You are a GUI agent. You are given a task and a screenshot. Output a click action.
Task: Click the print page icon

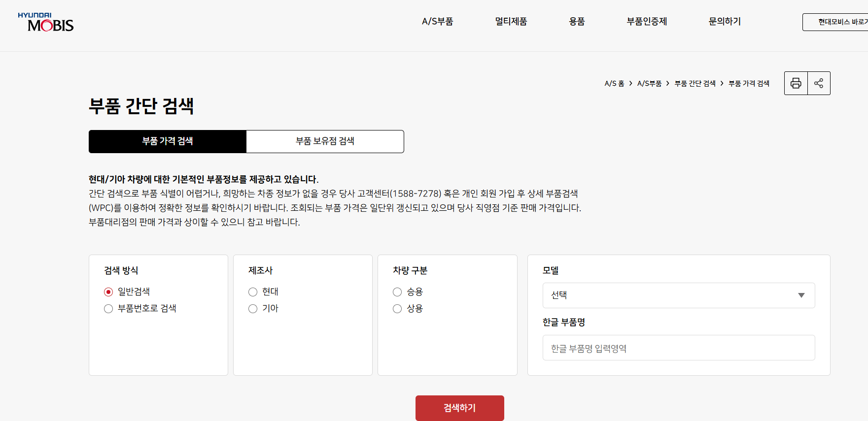pos(796,83)
